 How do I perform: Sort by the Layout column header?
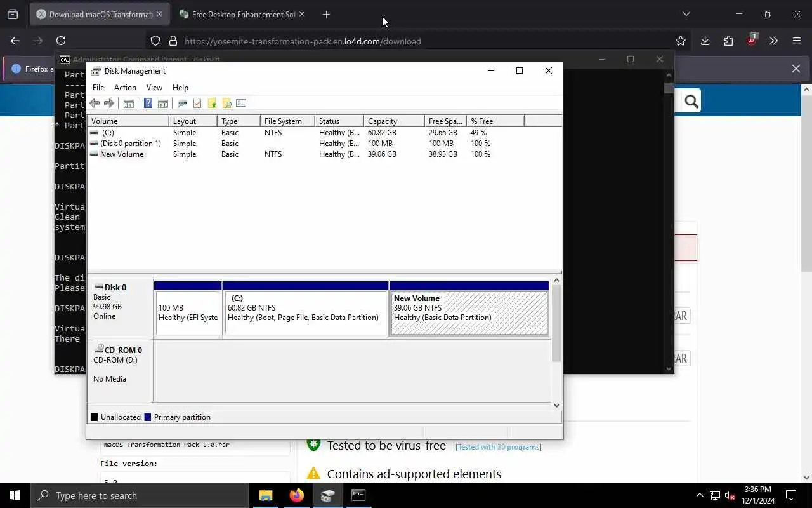pyautogui.click(x=193, y=121)
